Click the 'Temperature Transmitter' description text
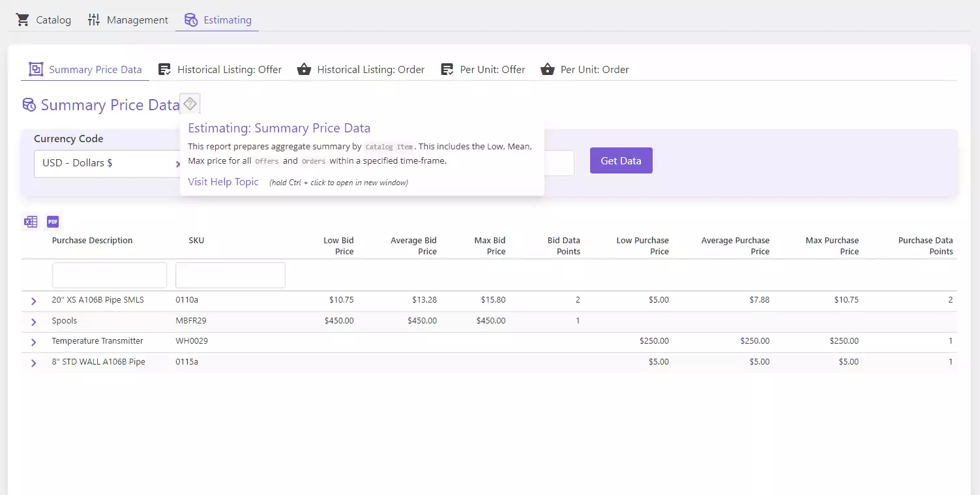Viewport: 980px width, 495px height. click(97, 341)
